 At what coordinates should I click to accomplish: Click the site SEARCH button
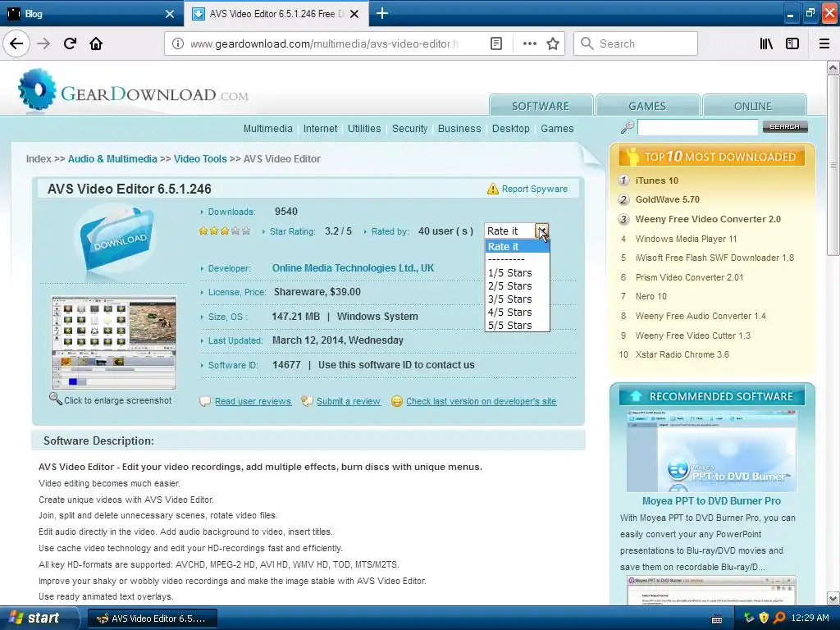(x=785, y=127)
